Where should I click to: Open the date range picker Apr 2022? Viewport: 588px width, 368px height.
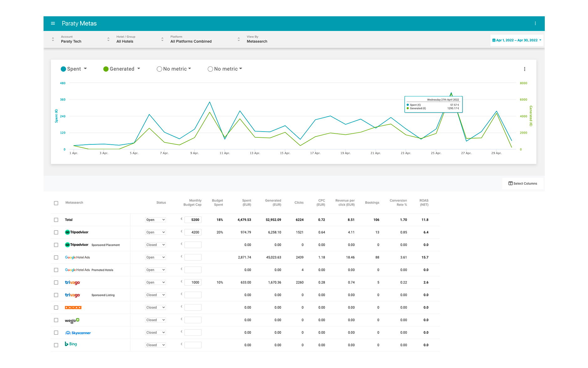[517, 40]
